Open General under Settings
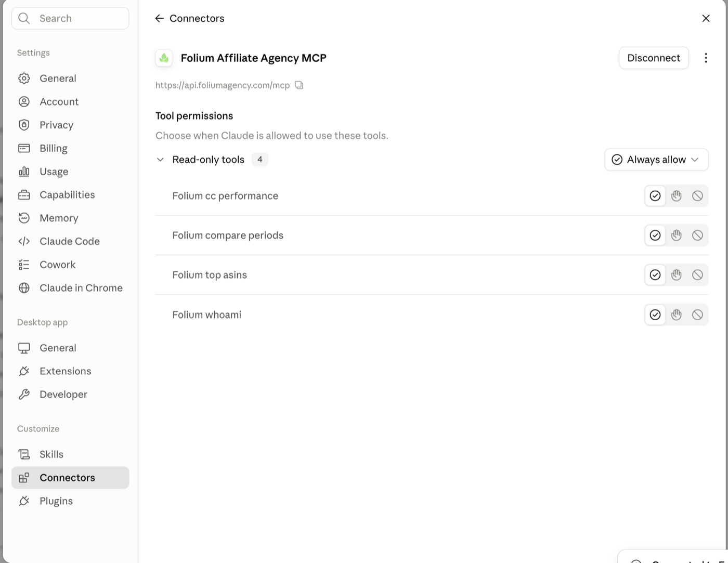Viewport: 728px width, 563px height. pyautogui.click(x=70, y=78)
